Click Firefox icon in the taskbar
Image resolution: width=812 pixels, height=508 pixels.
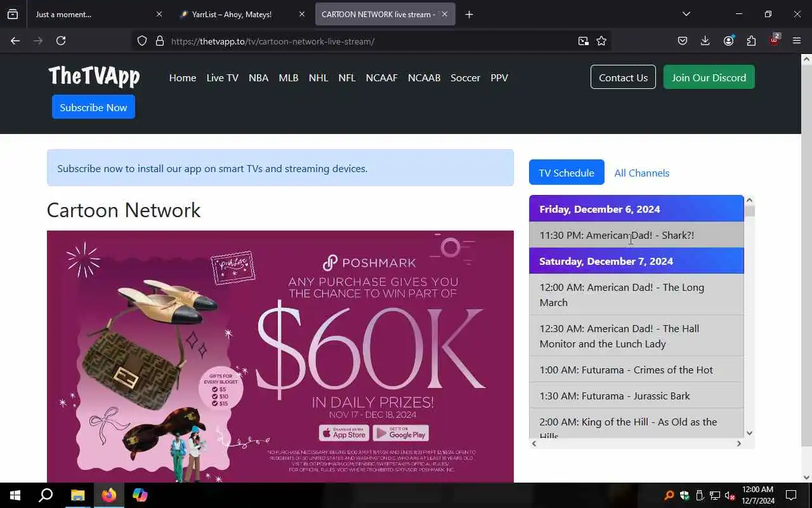coord(109,495)
